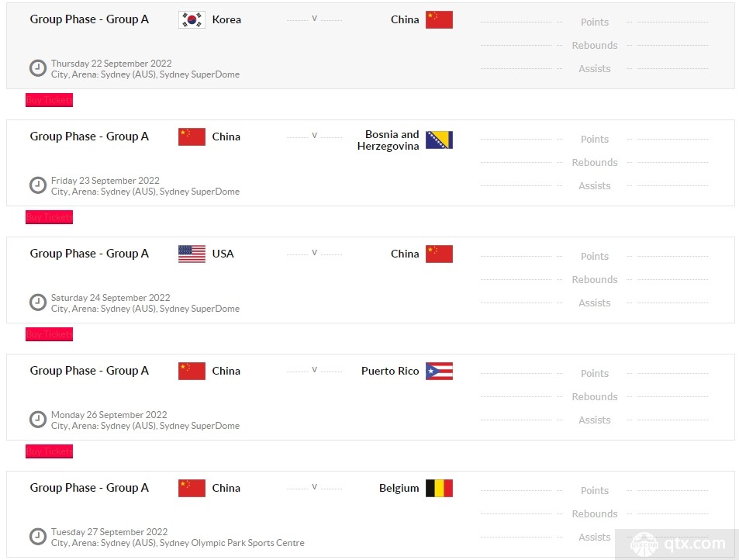Buy Tickets for USA v China game
The height and width of the screenshot is (560, 739).
click(49, 334)
